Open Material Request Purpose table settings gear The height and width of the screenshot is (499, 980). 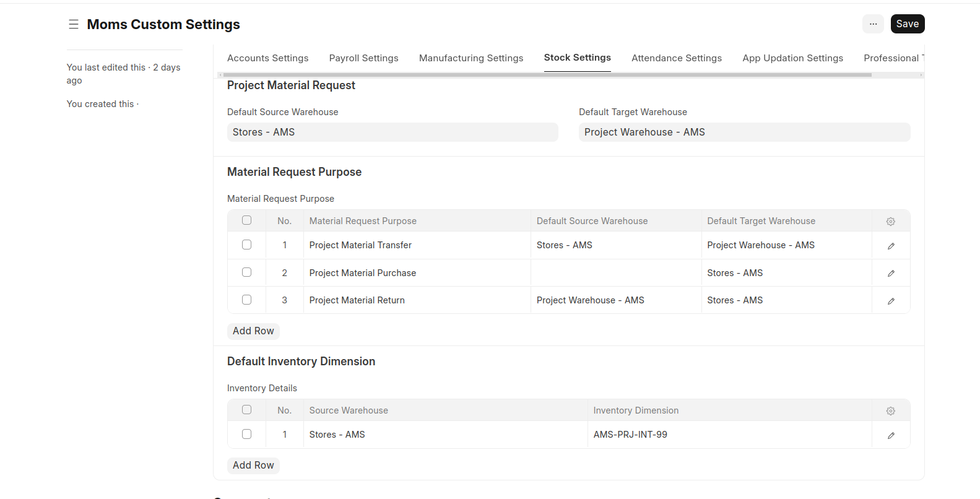[x=890, y=221]
